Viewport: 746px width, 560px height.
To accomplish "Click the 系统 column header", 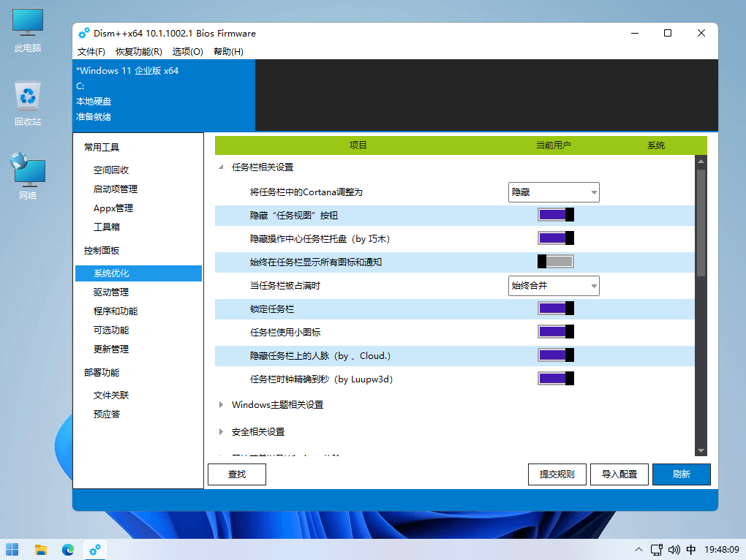I will 656,145.
